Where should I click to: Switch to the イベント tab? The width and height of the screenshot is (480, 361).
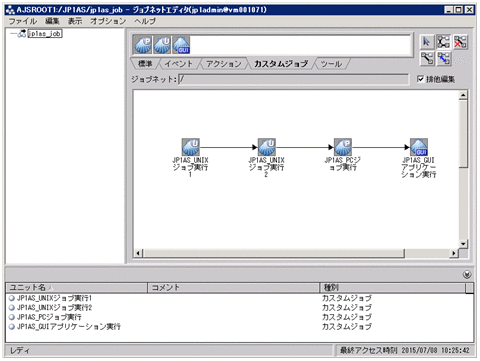tap(179, 64)
